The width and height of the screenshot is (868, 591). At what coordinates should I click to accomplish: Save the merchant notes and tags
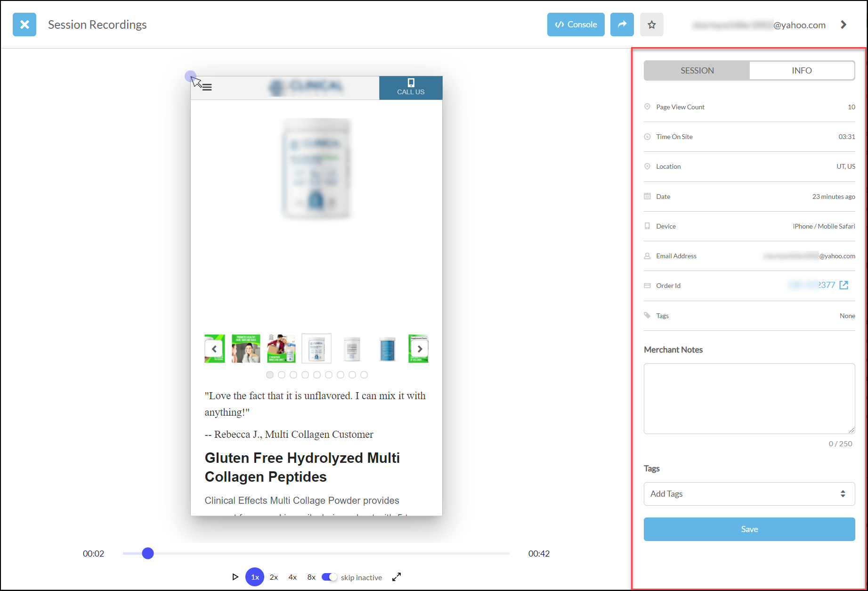click(x=749, y=529)
